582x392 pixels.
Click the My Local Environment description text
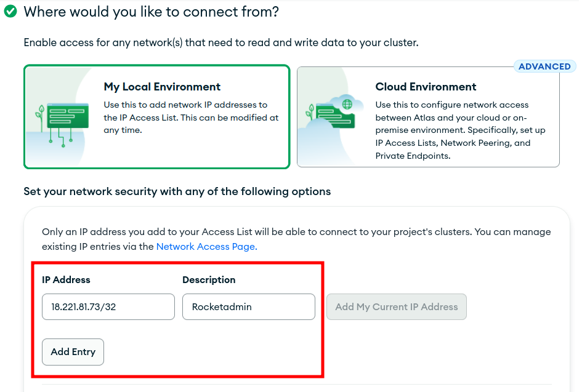[191, 118]
